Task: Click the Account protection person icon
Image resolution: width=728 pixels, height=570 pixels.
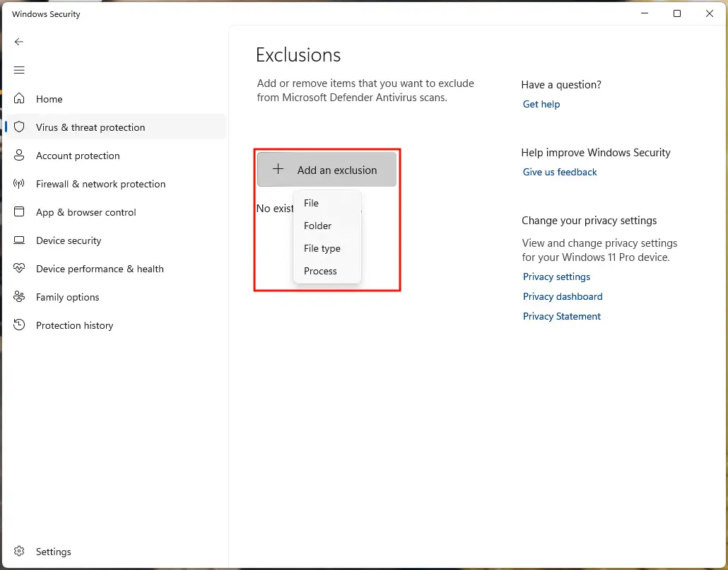Action: (19, 155)
